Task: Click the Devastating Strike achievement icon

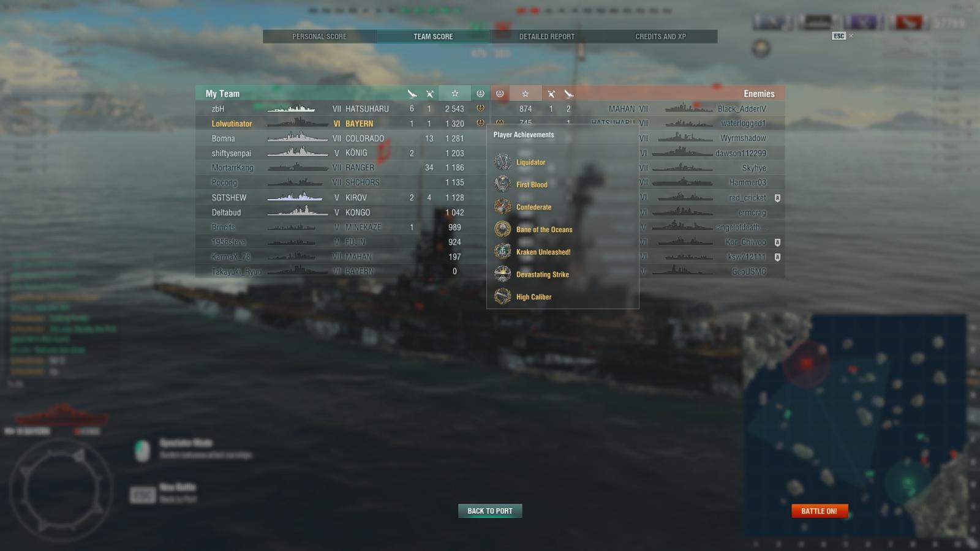Action: point(503,274)
